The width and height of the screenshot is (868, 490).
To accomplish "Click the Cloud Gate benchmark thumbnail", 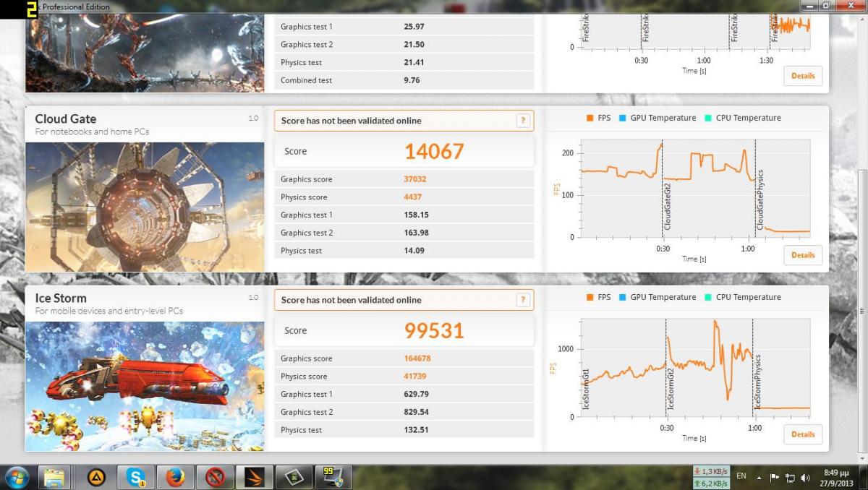I will tap(145, 207).
